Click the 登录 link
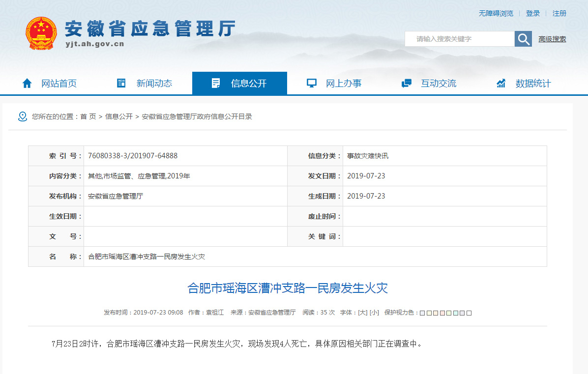Viewport: 588px width, 374px height. pos(533,13)
